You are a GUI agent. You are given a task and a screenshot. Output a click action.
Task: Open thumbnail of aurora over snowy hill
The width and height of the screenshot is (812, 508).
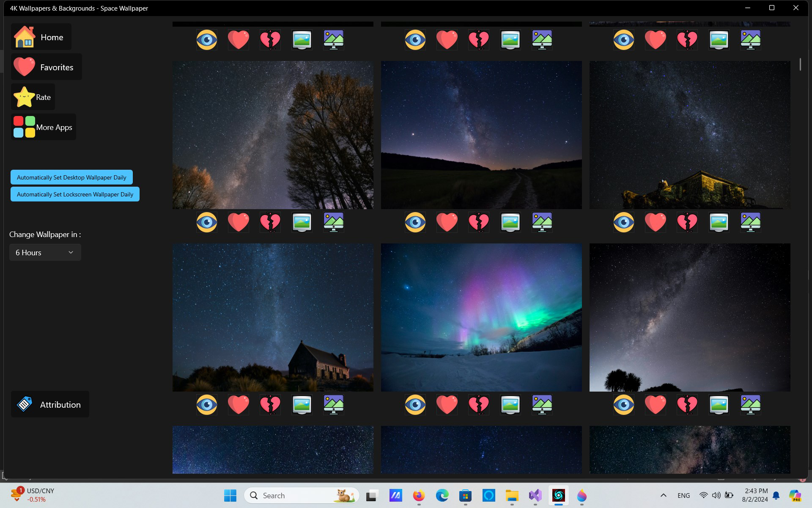pos(481,317)
